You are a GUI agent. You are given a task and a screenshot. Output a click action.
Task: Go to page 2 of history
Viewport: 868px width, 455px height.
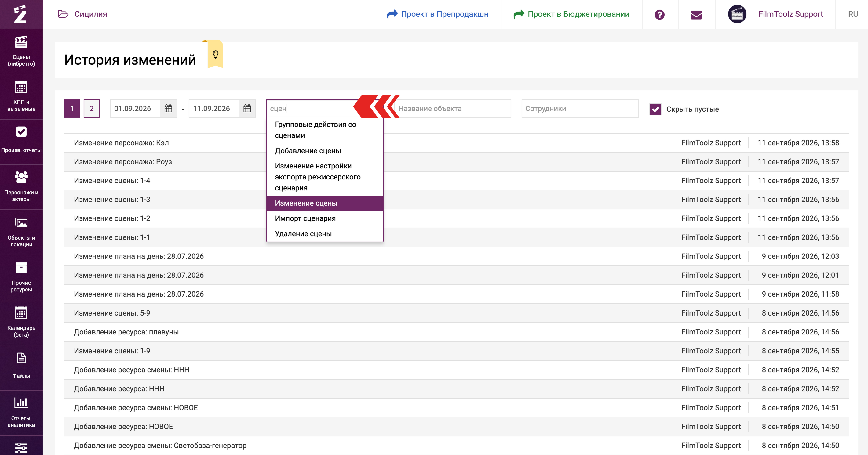coord(91,108)
